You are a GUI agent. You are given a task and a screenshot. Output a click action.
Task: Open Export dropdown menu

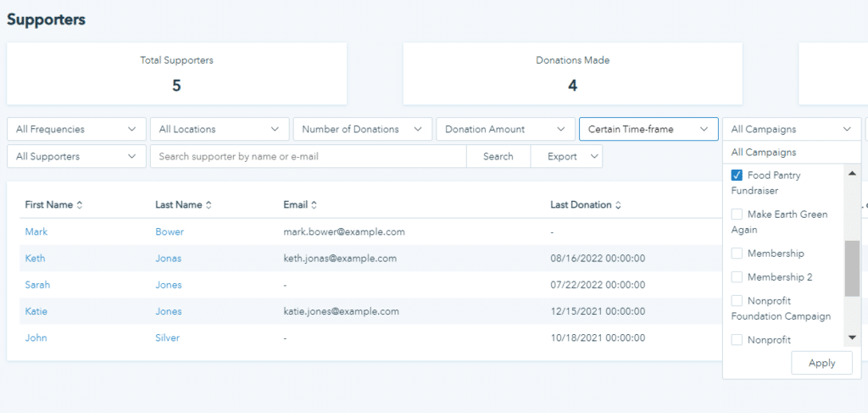[x=566, y=157]
